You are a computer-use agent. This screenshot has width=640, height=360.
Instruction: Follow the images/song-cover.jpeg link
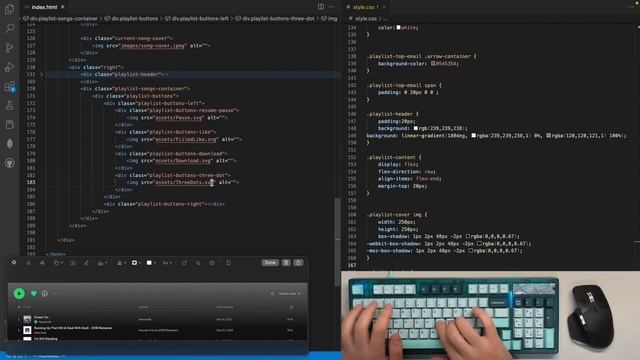153,46
